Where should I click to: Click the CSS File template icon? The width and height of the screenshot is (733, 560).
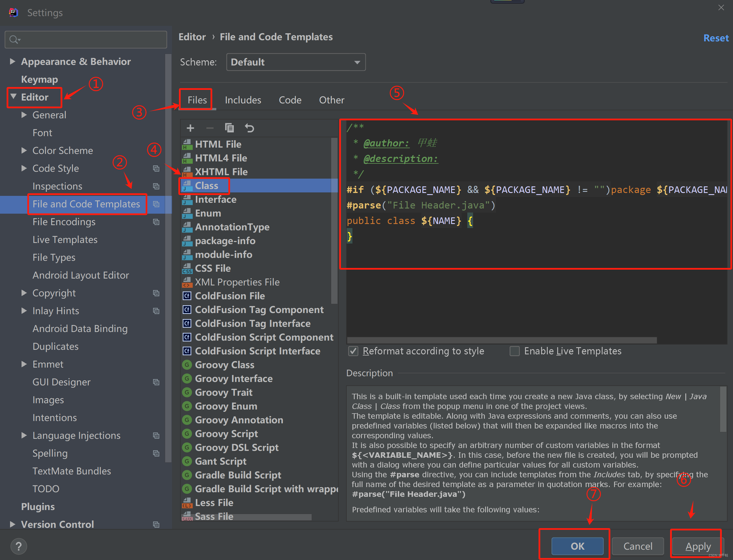click(187, 268)
